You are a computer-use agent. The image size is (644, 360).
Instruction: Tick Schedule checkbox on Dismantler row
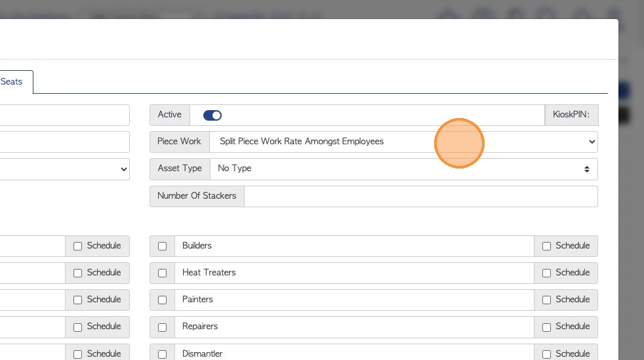click(547, 354)
